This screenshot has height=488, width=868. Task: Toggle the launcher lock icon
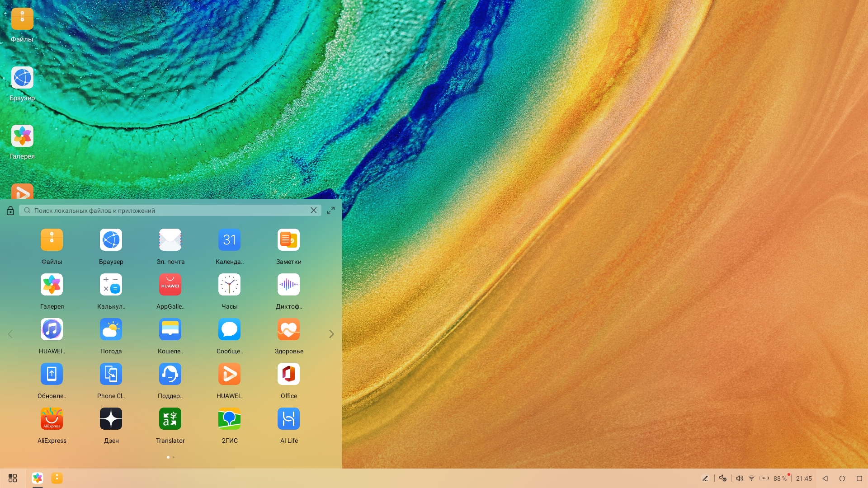click(10, 211)
